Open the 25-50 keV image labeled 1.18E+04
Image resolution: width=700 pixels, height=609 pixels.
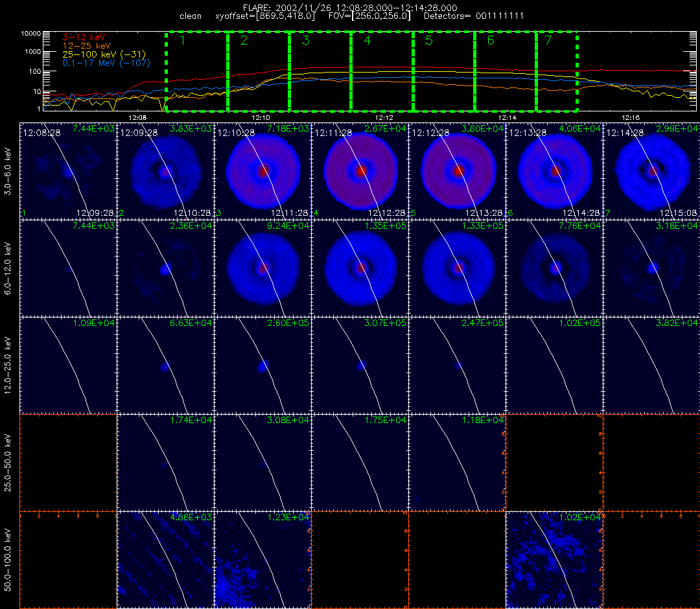click(457, 463)
